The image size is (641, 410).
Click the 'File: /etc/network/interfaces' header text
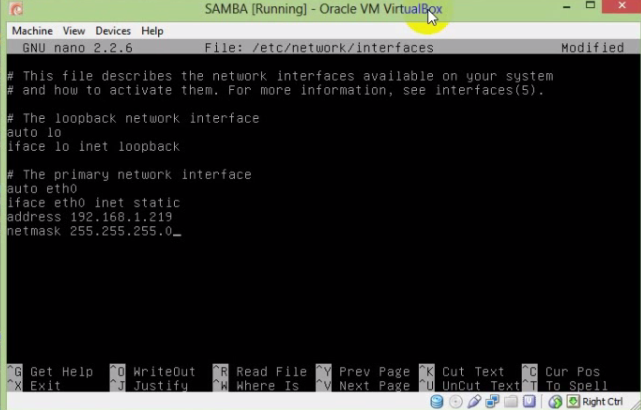[x=319, y=48]
